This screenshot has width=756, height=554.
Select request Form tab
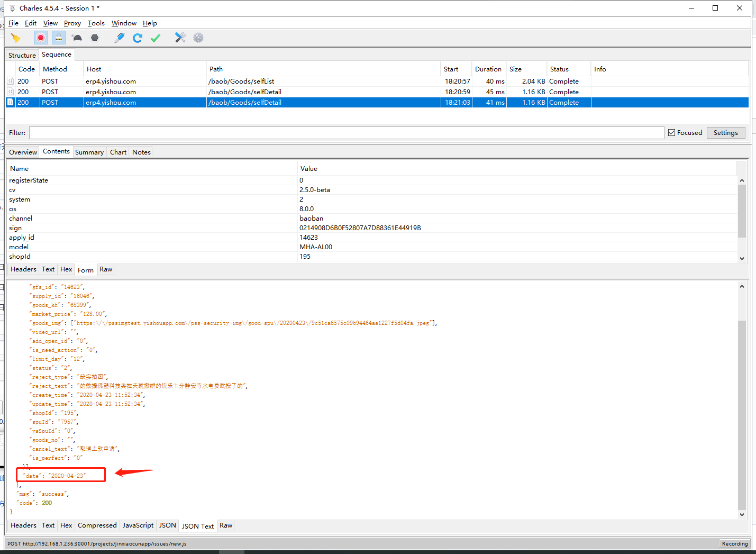click(x=85, y=270)
